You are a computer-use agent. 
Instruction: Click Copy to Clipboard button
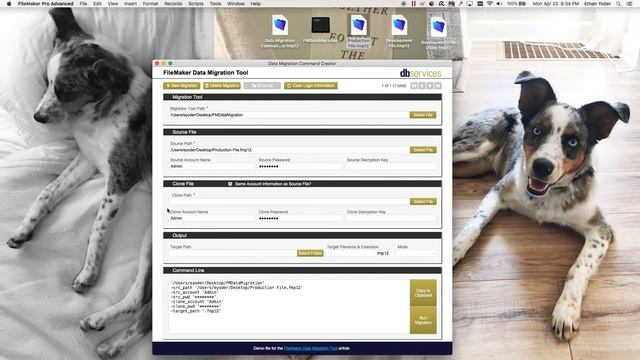coord(423,293)
